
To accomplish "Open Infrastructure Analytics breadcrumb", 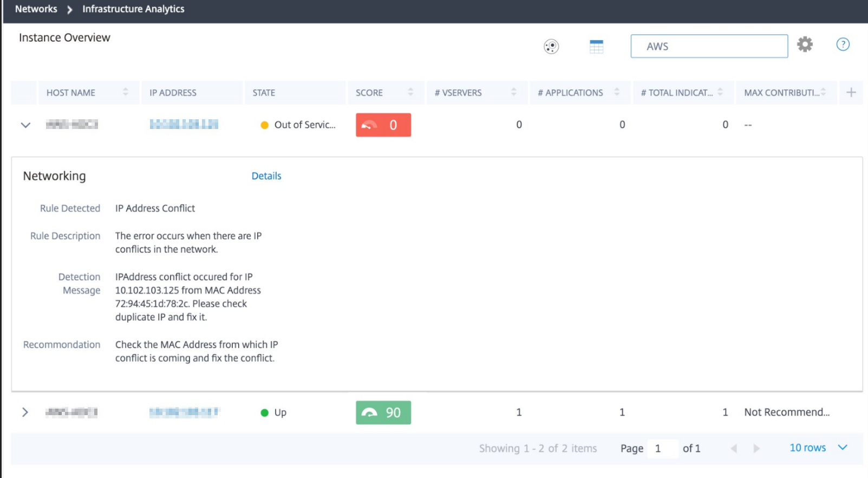I will point(133,9).
